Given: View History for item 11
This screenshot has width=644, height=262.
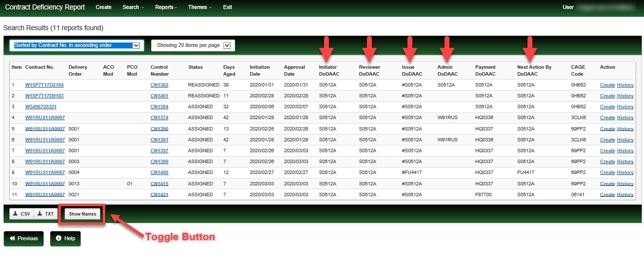Looking at the screenshot, I should 625,195.
